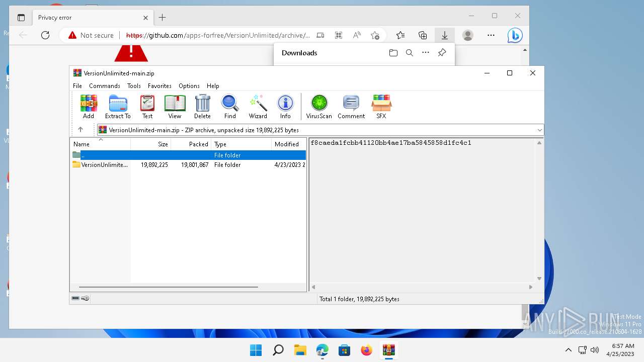The height and width of the screenshot is (362, 644).
Task: Close the Privacy error tab
Action: pyautogui.click(x=145, y=18)
